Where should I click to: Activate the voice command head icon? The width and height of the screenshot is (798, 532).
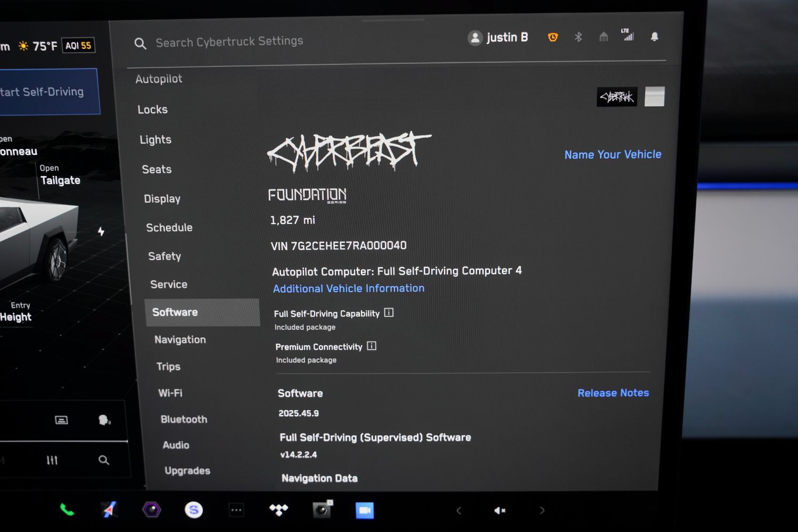point(104,420)
